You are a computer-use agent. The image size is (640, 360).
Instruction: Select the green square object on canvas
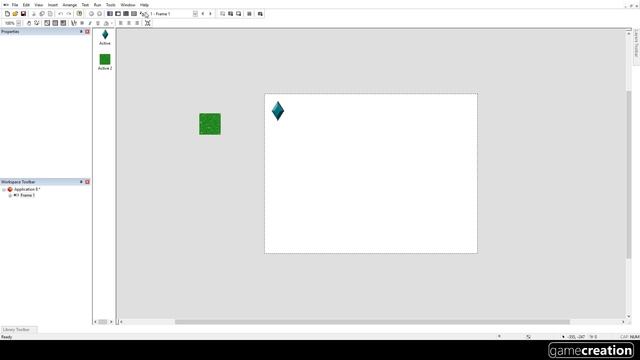point(210,124)
